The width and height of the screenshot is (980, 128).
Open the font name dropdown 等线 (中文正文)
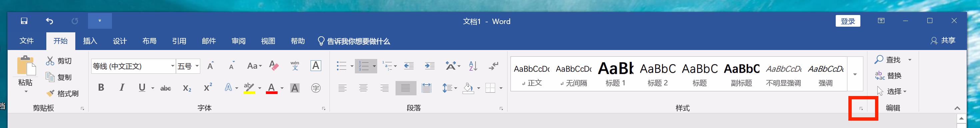click(x=134, y=66)
